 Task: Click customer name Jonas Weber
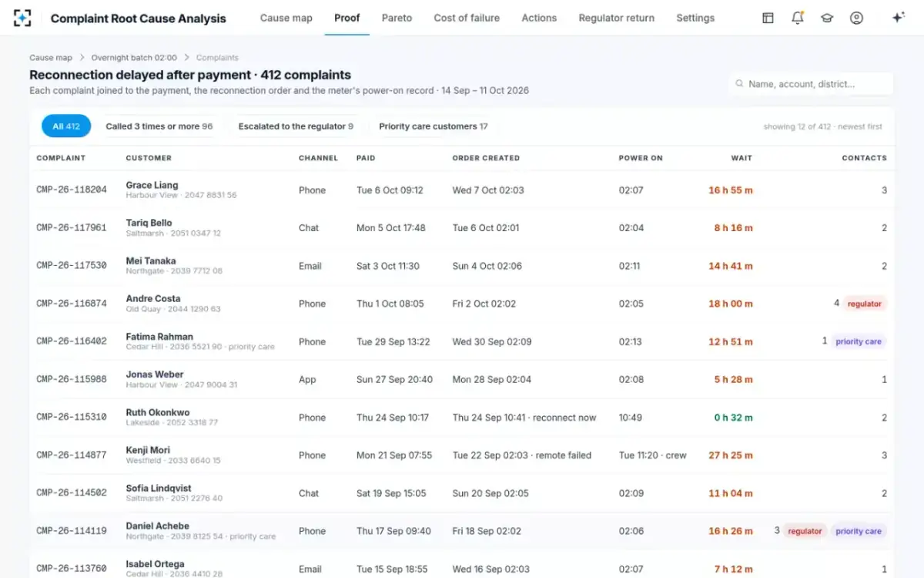(x=155, y=375)
